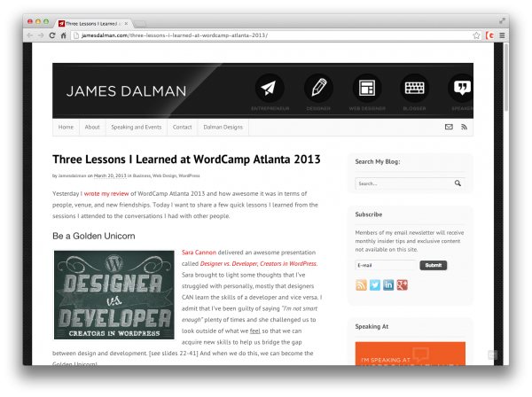The image size is (532, 397).
Task: Open the orange RSS icon under Subscribe
Action: point(361,284)
